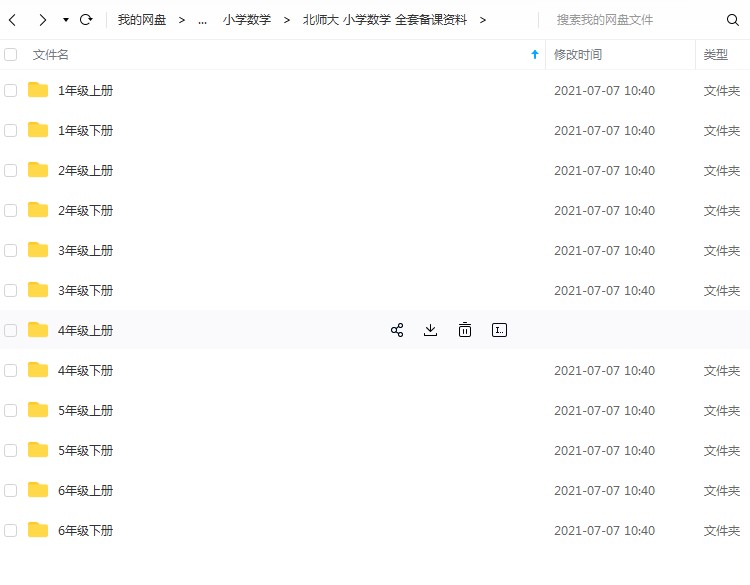The image size is (750, 585).
Task: Check the box for 6年级下册
Action: [x=11, y=530]
